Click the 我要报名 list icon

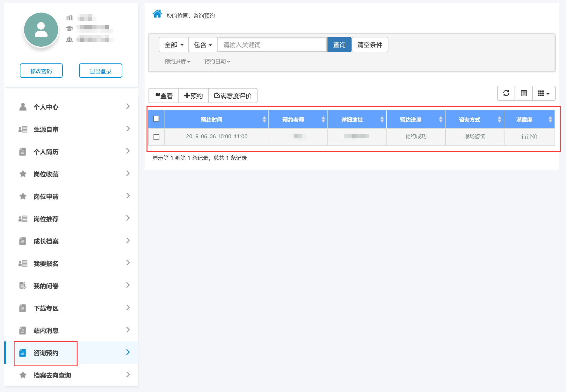(x=23, y=263)
